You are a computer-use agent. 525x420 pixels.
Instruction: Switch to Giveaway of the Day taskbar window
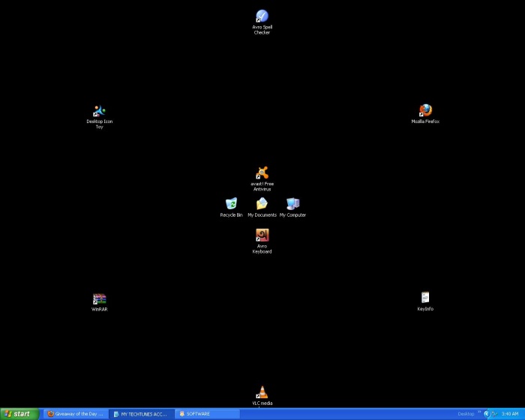pos(76,414)
